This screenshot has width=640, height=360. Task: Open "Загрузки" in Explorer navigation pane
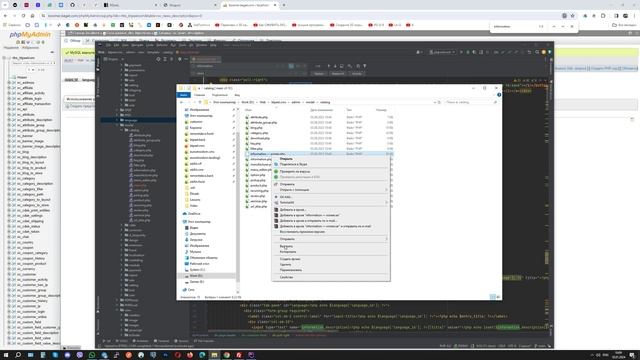[196, 240]
